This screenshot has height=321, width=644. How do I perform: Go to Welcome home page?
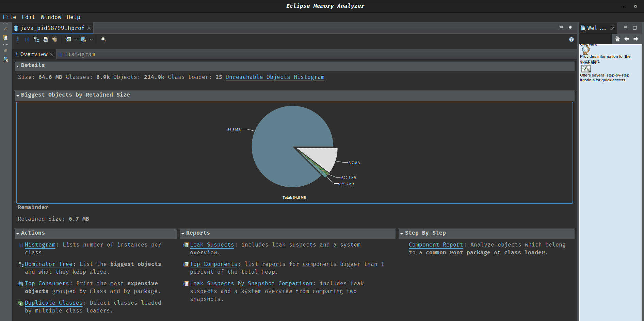[617, 39]
